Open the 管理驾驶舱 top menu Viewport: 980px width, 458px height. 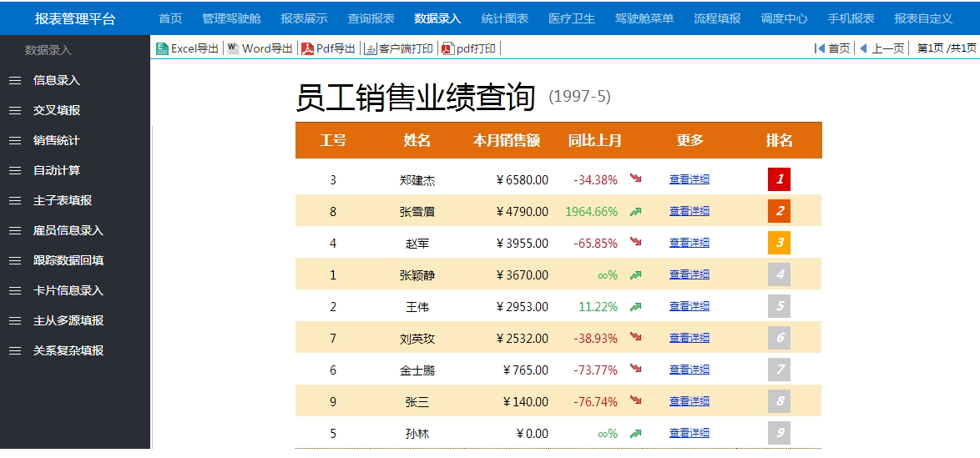point(231,18)
